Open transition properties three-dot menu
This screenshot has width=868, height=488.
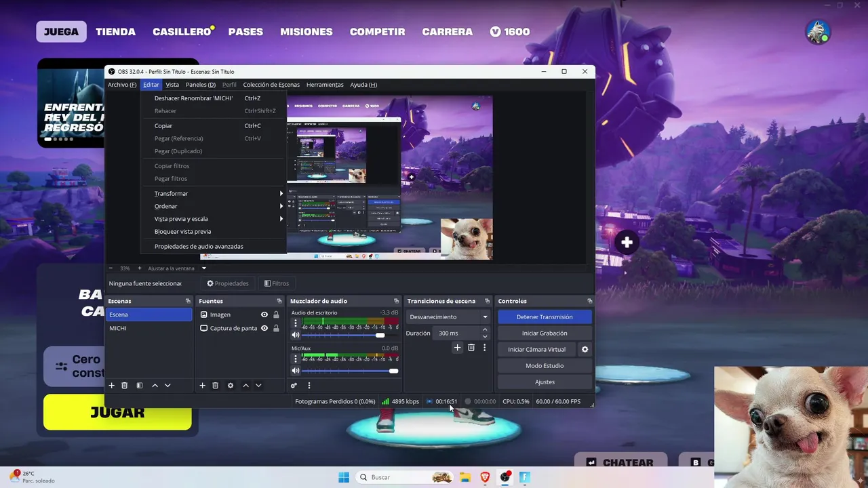click(x=484, y=348)
